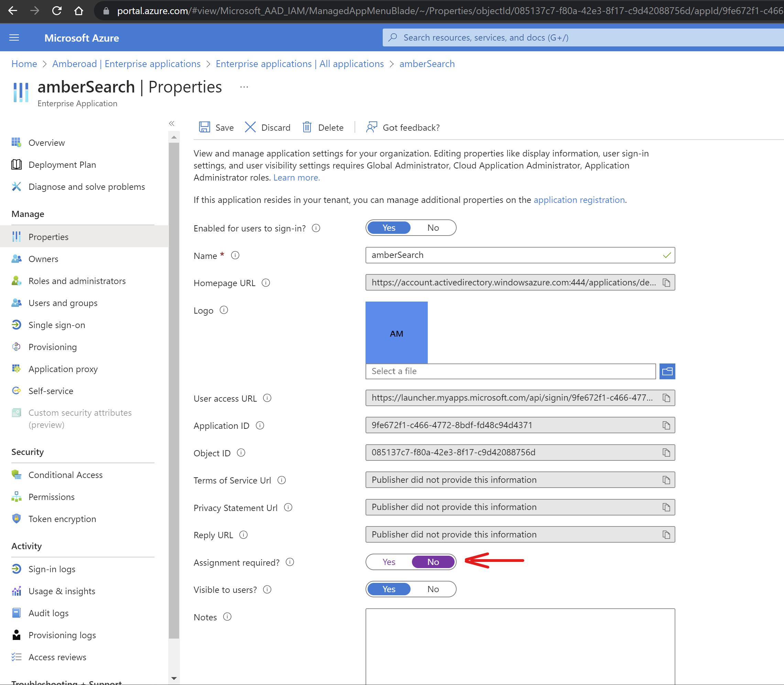Open the ellipsis more options menu
Image resolution: width=784 pixels, height=685 pixels.
coord(244,87)
